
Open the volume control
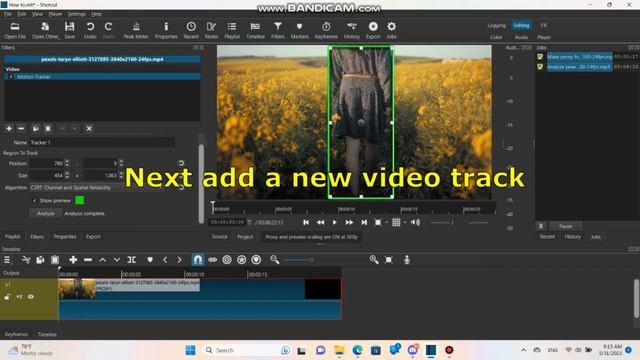pyautogui.click(x=415, y=222)
